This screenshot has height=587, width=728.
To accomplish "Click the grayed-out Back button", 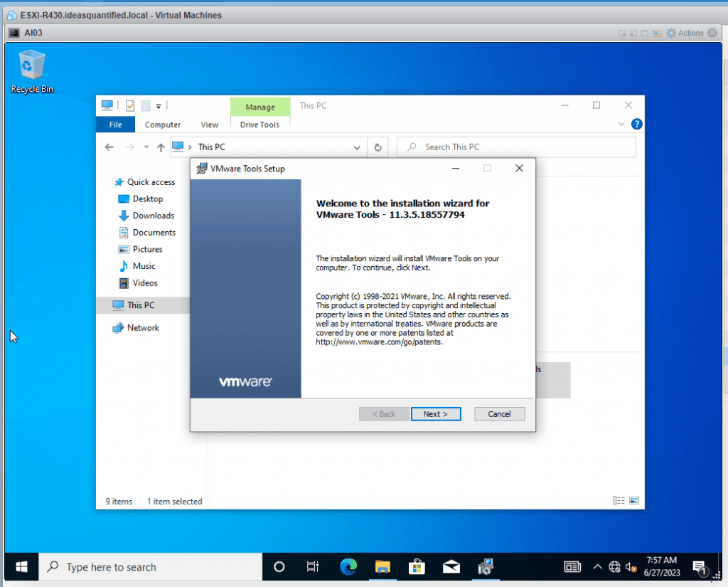I will tap(384, 413).
